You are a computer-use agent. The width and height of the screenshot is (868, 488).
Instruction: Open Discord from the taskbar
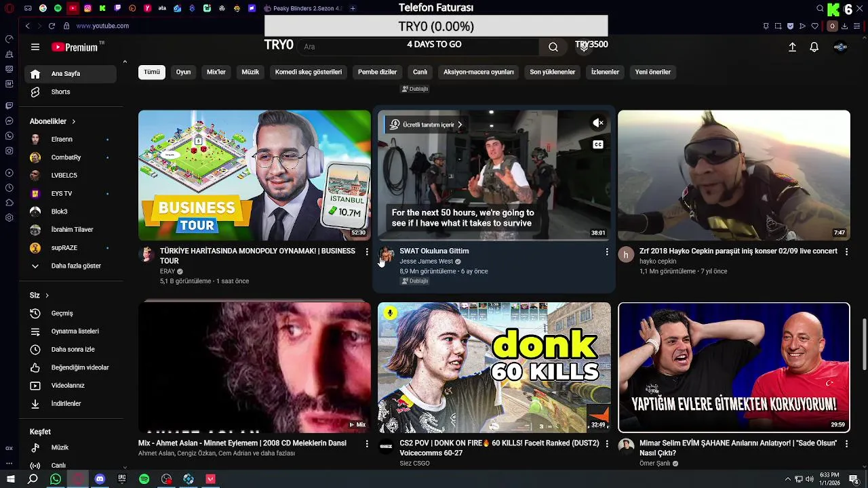coord(100,479)
